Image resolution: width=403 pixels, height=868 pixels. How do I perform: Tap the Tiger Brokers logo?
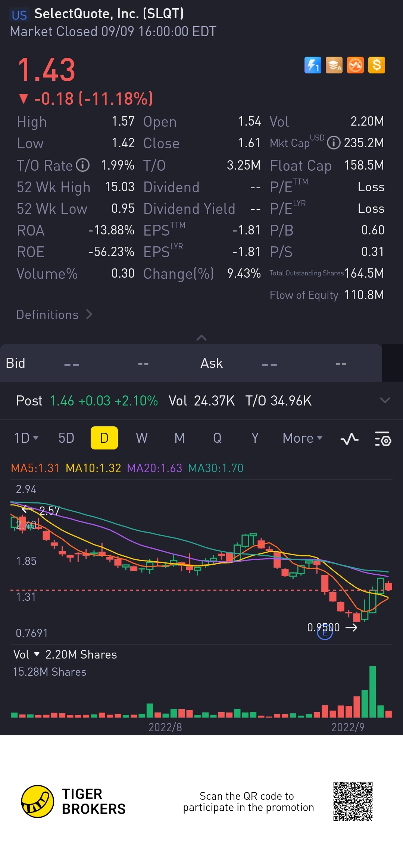pyautogui.click(x=73, y=801)
